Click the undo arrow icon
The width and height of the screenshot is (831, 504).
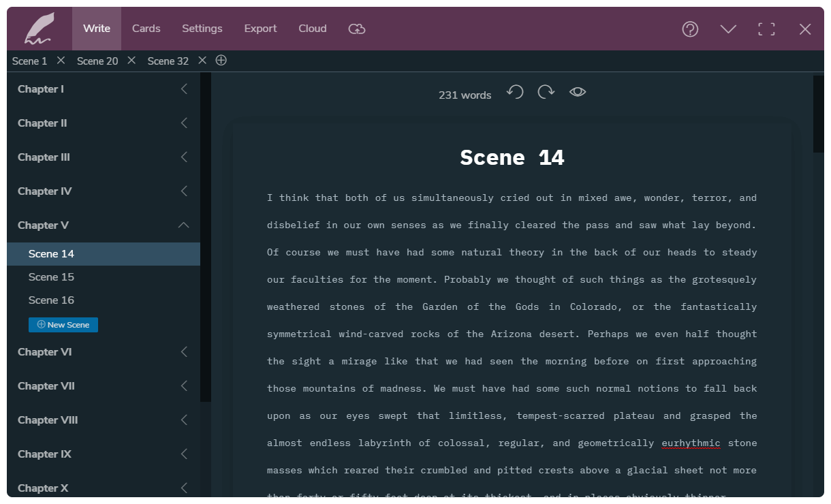click(x=515, y=92)
